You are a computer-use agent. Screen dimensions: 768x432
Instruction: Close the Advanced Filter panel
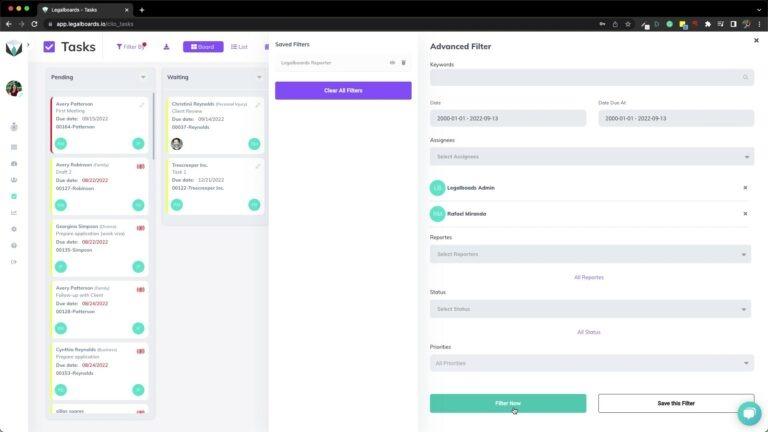pyautogui.click(x=756, y=41)
